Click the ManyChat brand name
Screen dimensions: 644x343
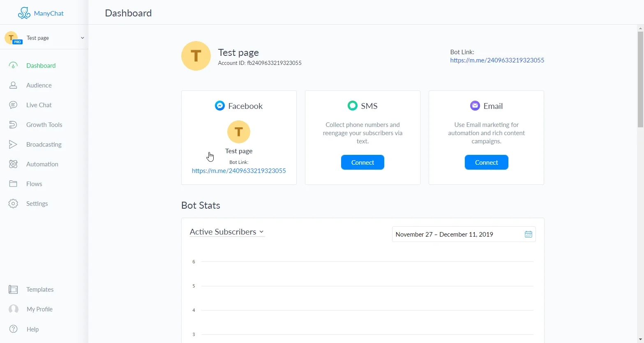49,13
